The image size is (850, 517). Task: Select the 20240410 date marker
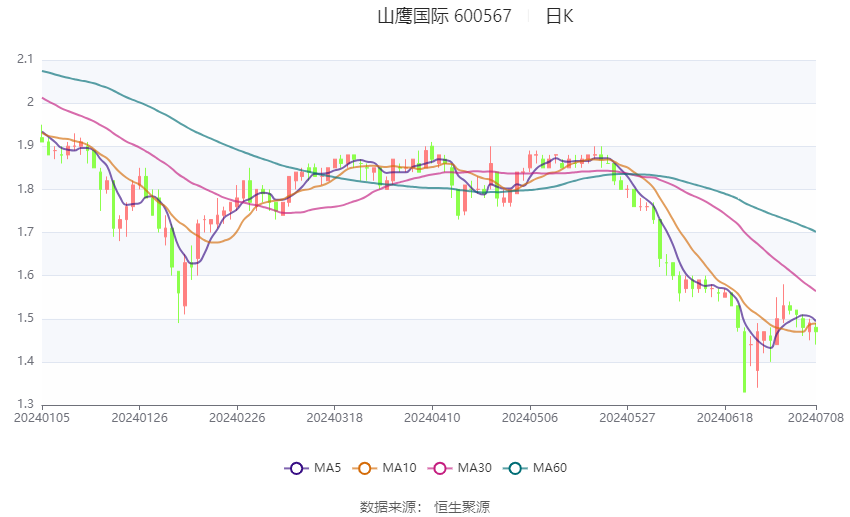(431, 417)
